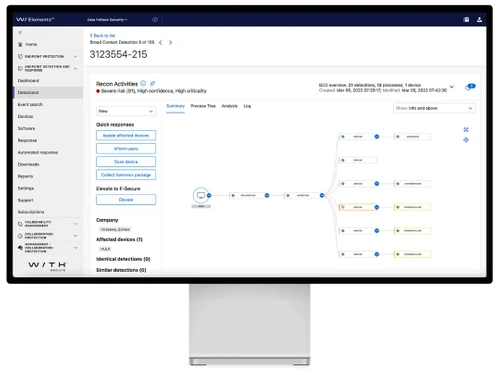This screenshot has width=500, height=375.
Task: Open Devices in sidebar
Action: tap(48, 116)
